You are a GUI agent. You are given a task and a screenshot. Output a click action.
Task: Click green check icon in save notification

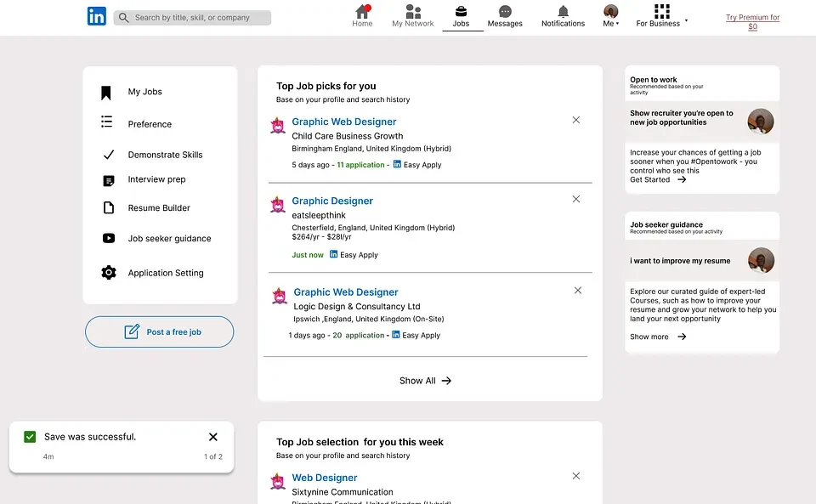tap(30, 437)
